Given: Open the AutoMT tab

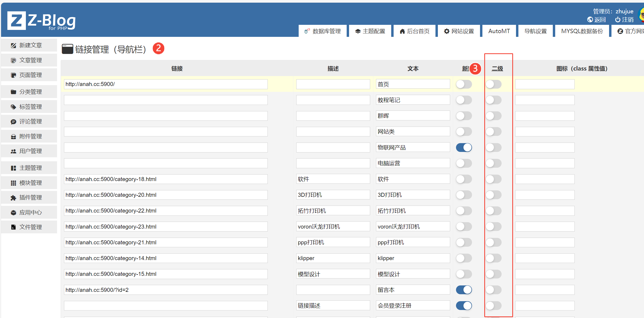Looking at the screenshot, I should point(499,31).
